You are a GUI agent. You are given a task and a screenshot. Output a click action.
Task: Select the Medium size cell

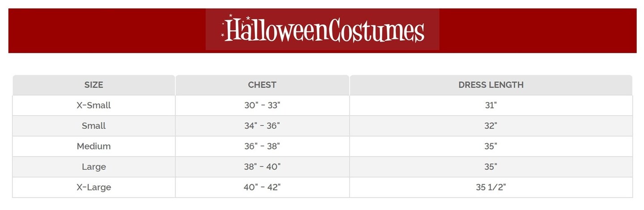pyautogui.click(x=93, y=146)
